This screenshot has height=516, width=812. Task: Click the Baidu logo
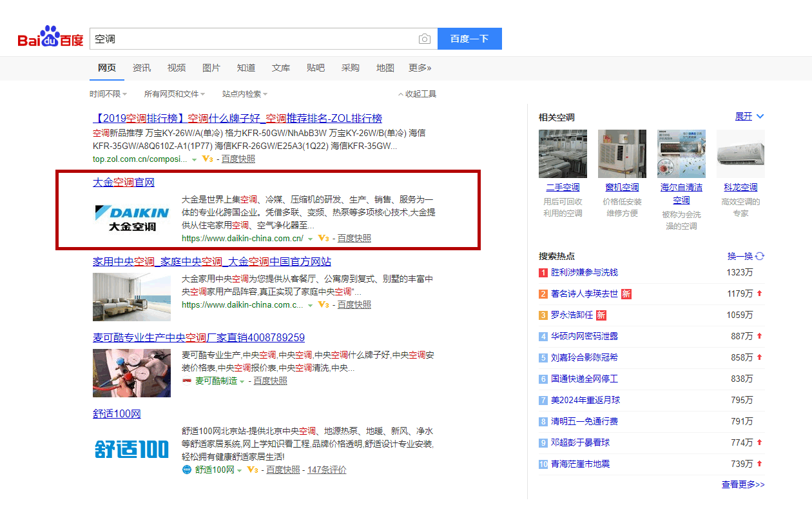pos(51,37)
